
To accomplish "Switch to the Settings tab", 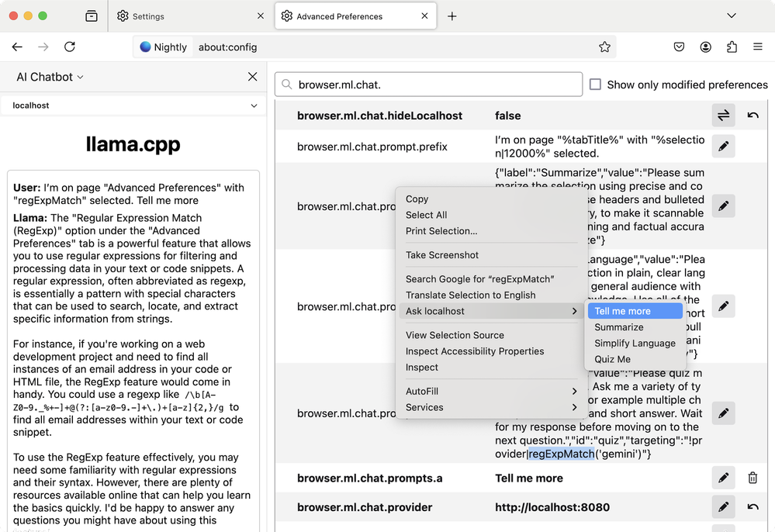I will pyautogui.click(x=190, y=16).
